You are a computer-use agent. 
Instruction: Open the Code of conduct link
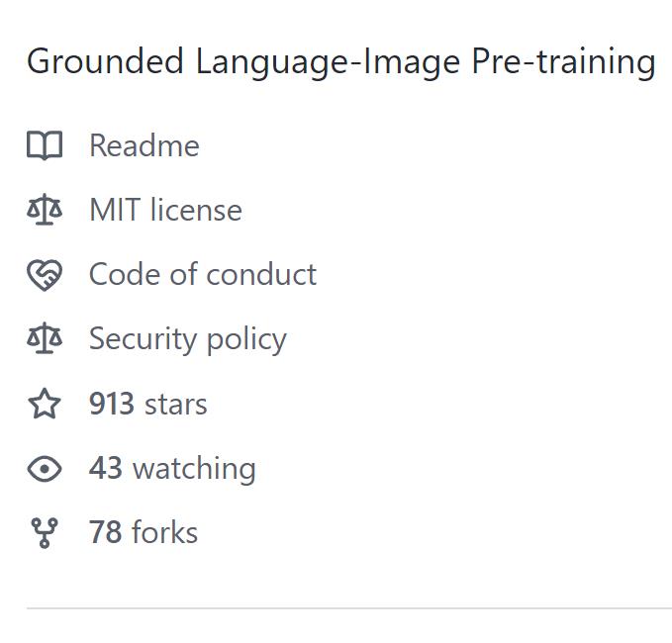[203, 274]
